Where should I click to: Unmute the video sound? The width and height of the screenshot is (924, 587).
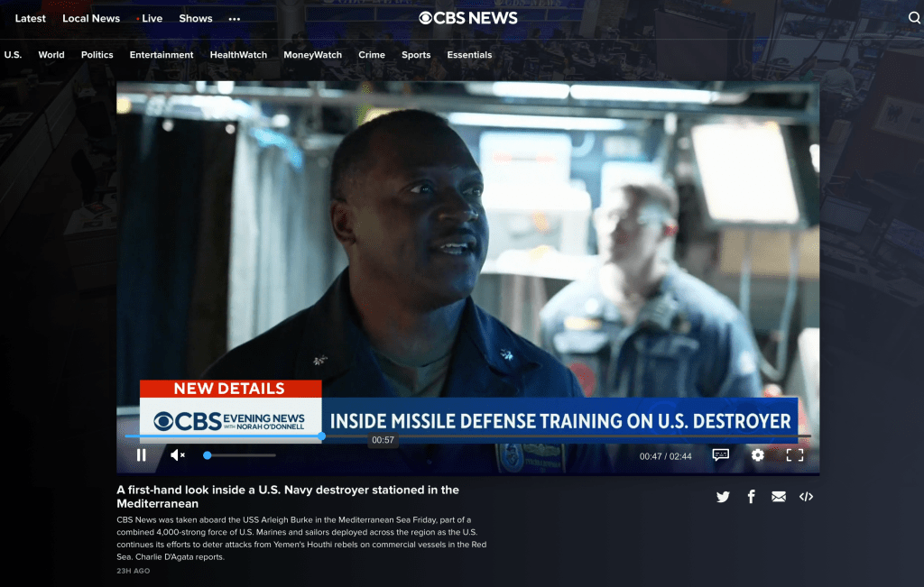178,455
